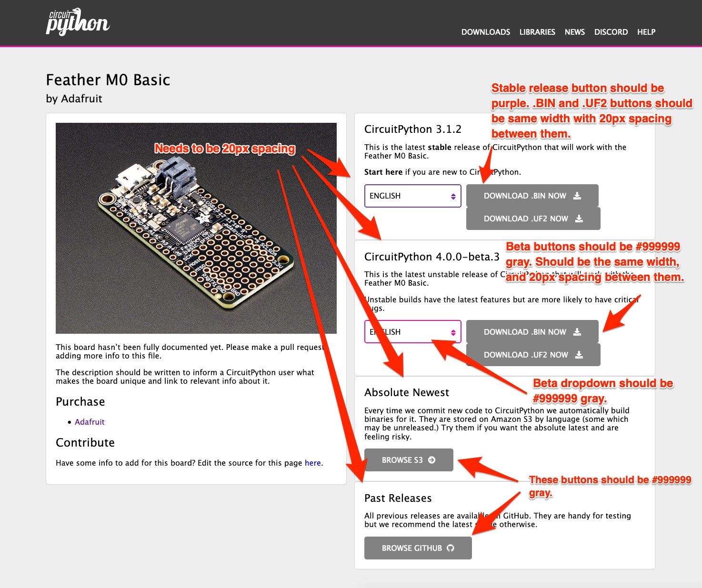
Task: Click download icon on beta .BIN button
Action: coord(577,332)
